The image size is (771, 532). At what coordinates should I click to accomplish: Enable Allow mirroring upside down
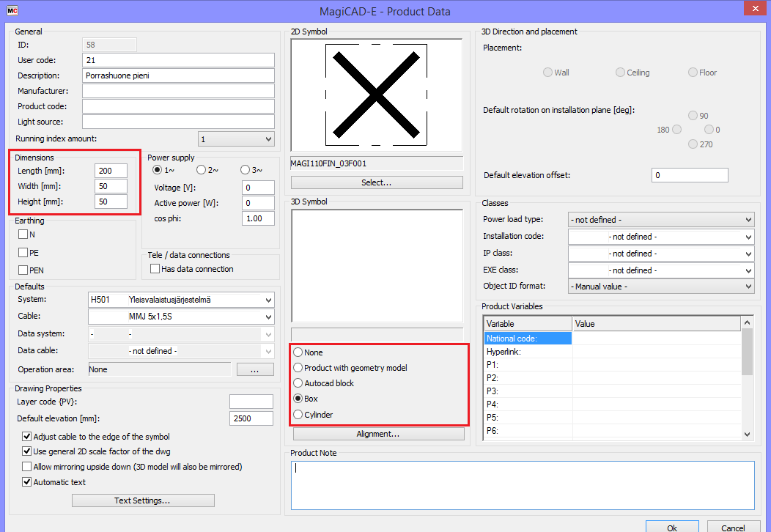point(27,466)
